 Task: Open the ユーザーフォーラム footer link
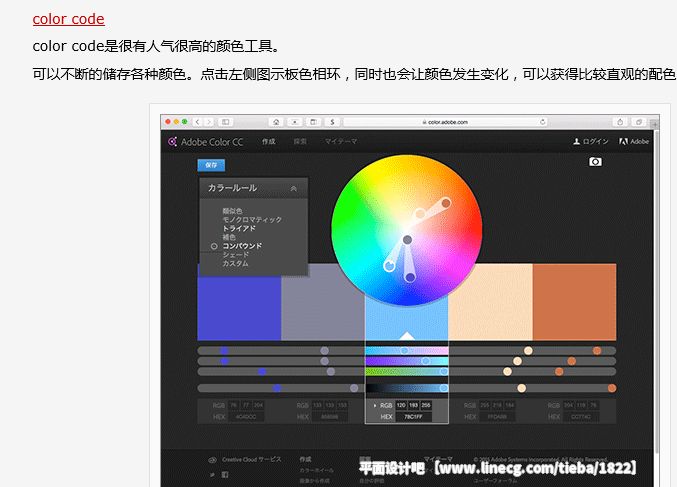click(495, 481)
